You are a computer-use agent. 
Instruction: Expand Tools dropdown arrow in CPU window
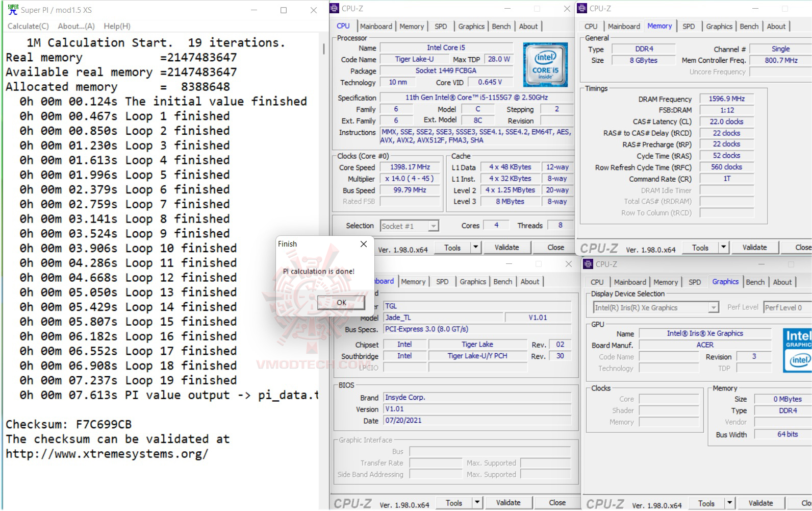(475, 248)
